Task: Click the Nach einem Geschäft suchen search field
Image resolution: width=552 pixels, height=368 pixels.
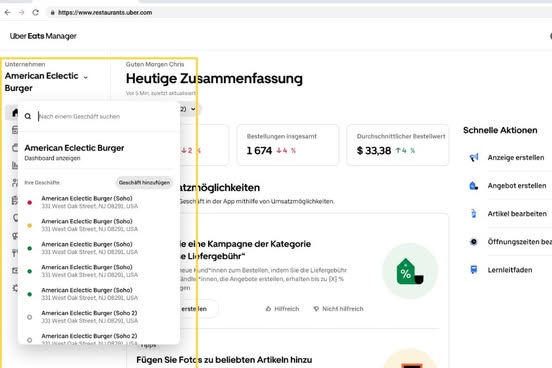Action: pos(106,116)
